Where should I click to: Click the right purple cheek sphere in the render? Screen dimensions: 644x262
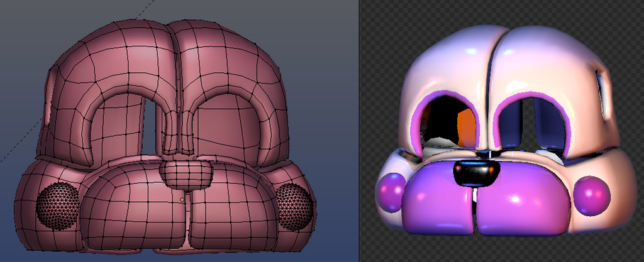coord(591,196)
